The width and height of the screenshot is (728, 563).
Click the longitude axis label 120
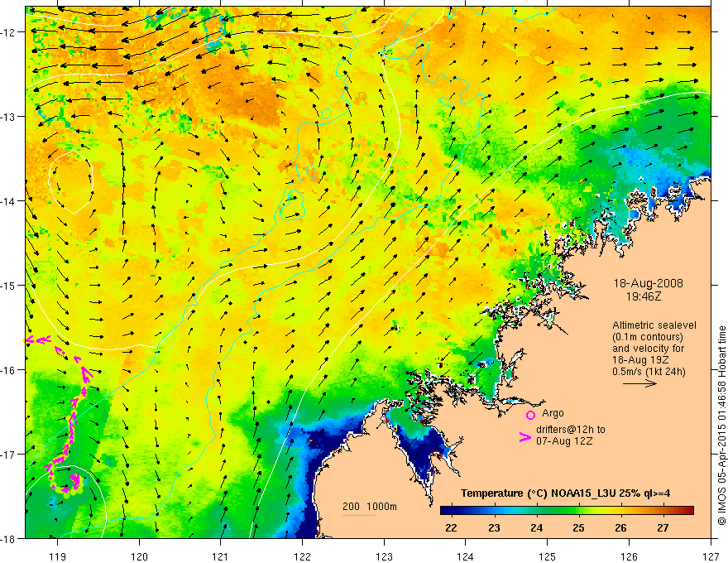point(139,556)
